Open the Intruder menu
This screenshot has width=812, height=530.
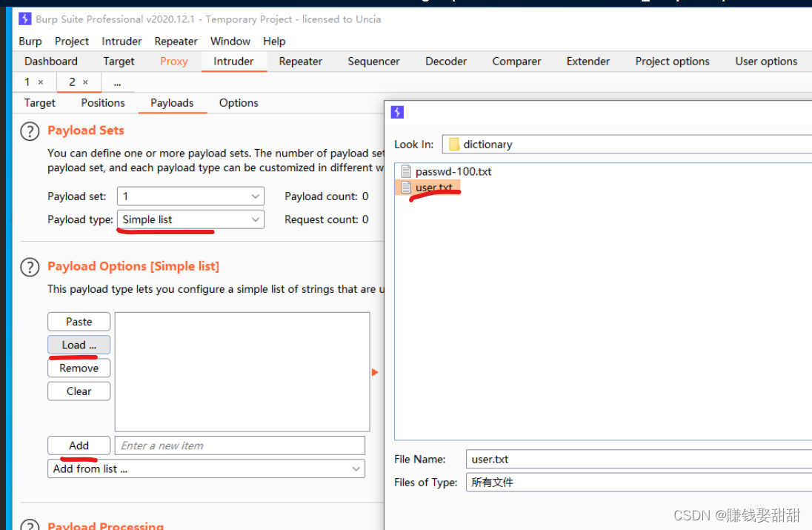(122, 42)
